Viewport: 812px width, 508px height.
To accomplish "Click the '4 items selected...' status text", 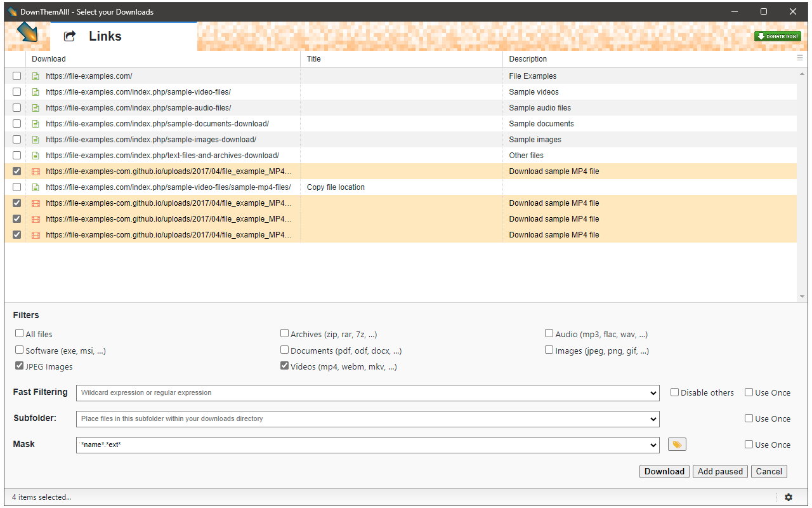I will [42, 497].
